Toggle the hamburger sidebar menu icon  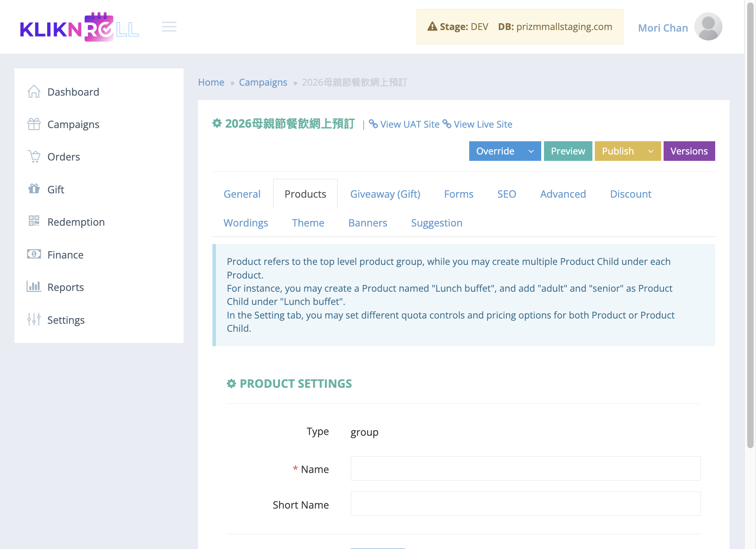point(169,27)
